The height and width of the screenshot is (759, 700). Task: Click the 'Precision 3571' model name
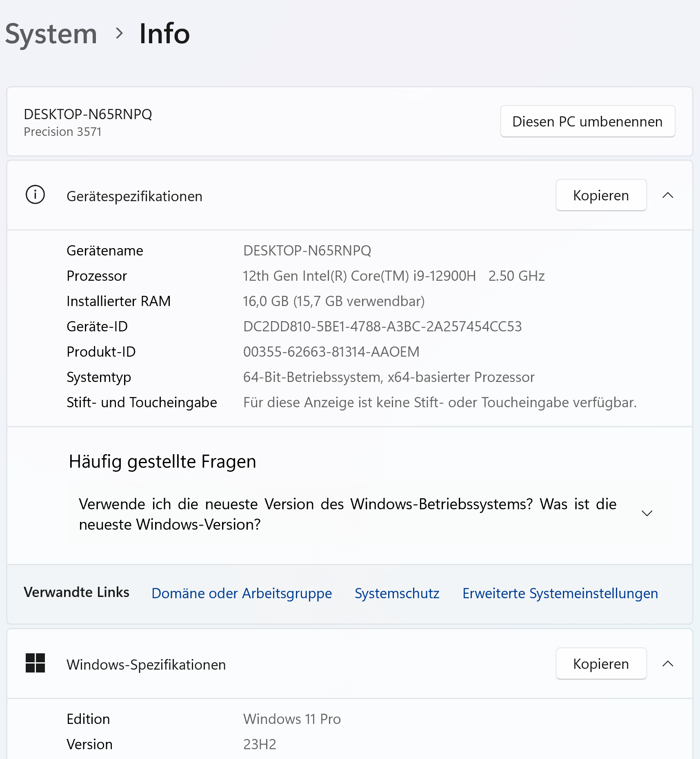click(x=63, y=132)
